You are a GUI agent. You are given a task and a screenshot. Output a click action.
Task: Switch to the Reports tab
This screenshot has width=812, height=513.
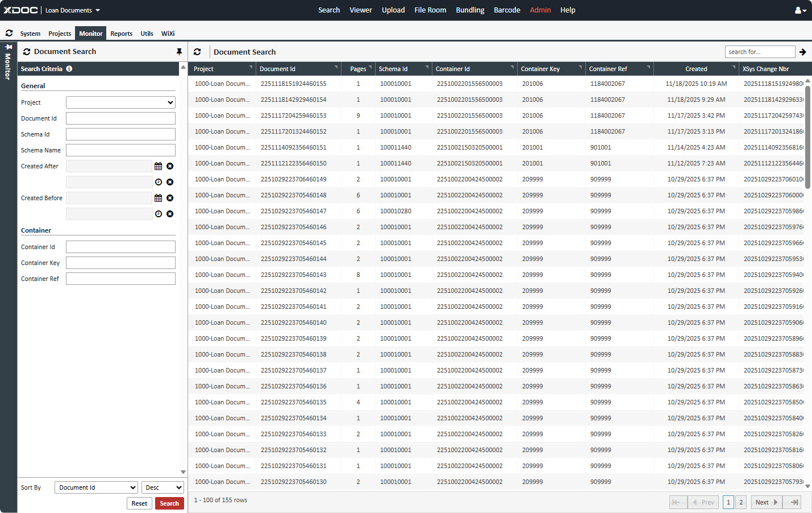(x=121, y=34)
